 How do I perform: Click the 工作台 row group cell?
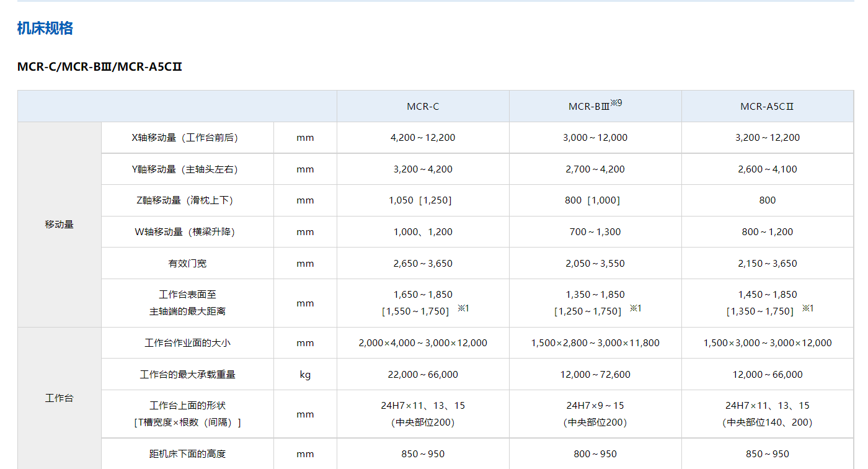pyautogui.click(x=60, y=398)
